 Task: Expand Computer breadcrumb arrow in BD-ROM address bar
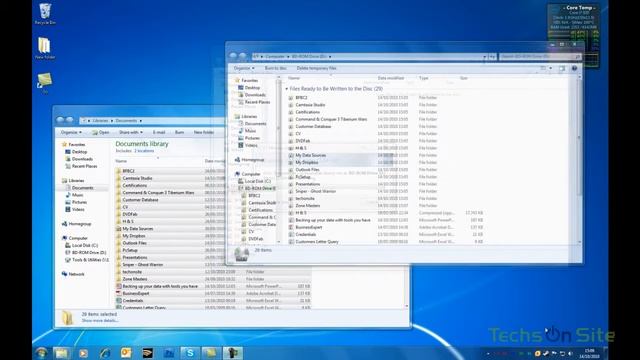(x=288, y=57)
